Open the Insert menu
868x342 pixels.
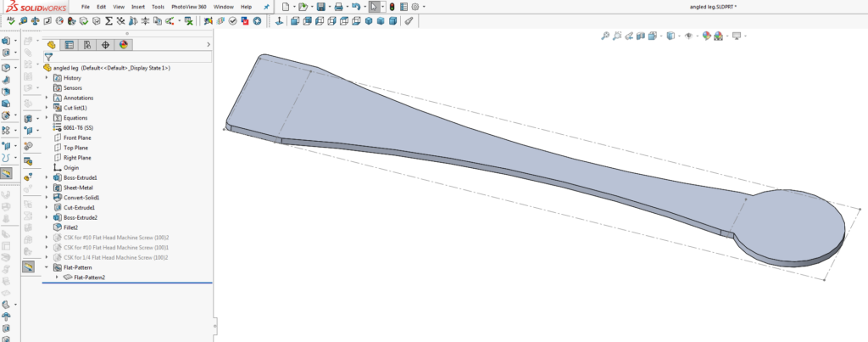138,7
